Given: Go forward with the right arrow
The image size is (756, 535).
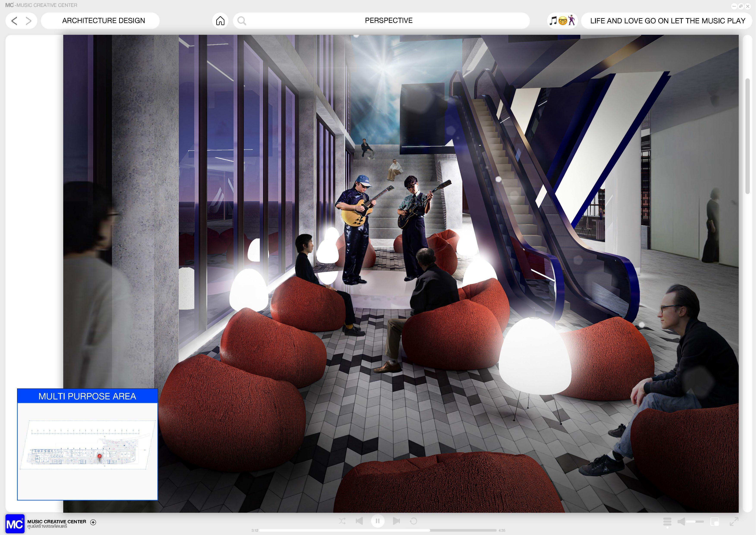Looking at the screenshot, I should coord(29,21).
